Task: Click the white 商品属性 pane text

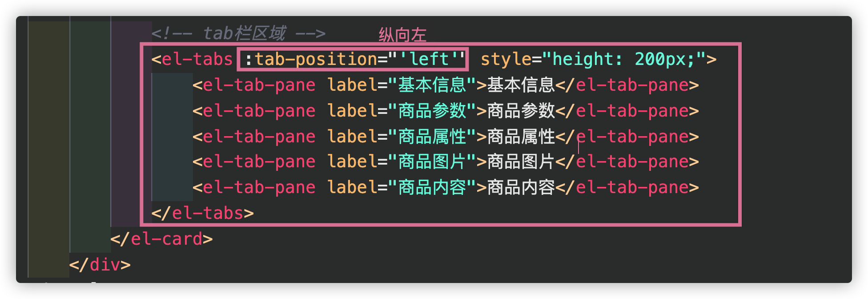Action: click(521, 137)
